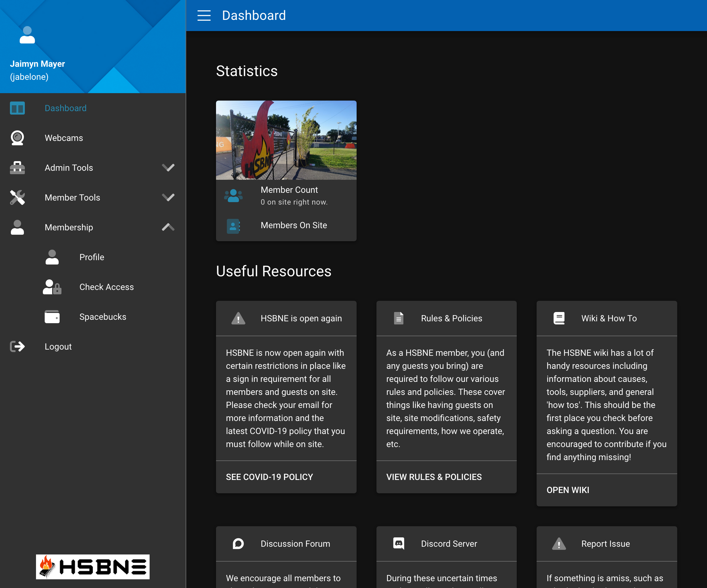Viewport: 707px width, 588px height.
Task: Open the Dashboard menu item
Action: (66, 108)
